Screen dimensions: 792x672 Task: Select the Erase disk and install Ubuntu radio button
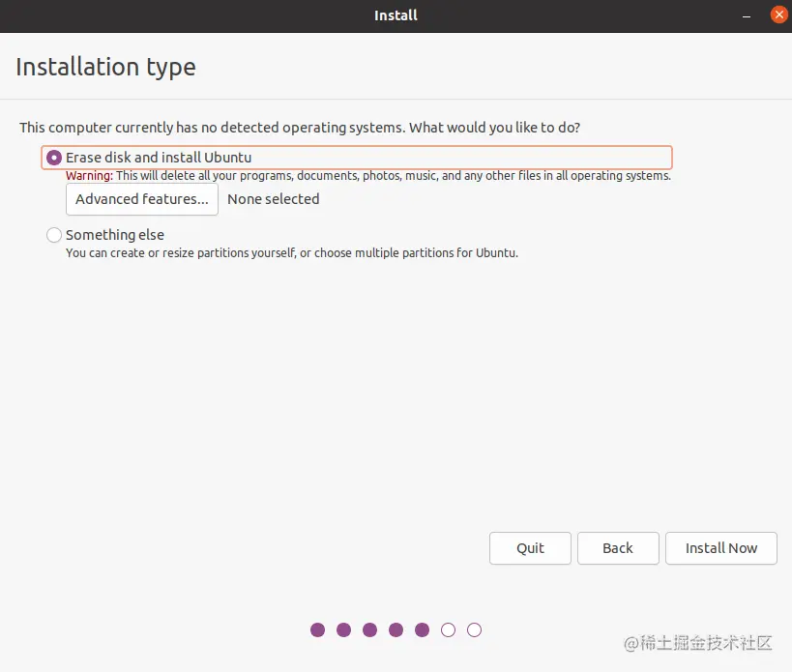pos(54,158)
